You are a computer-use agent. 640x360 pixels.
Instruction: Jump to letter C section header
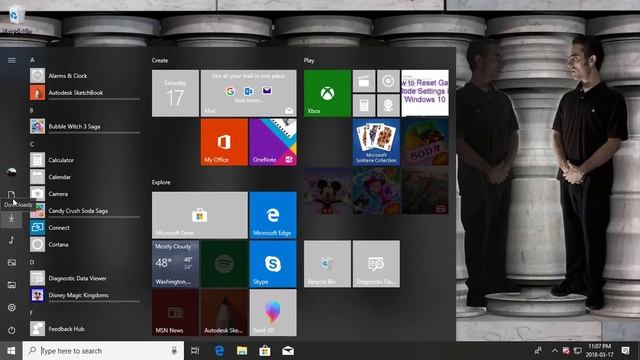pos(32,144)
